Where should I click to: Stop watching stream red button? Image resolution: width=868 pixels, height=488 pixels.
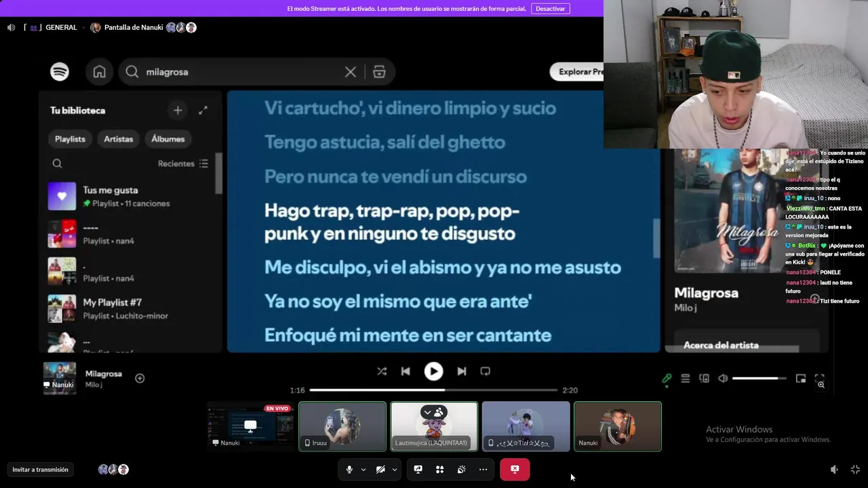tap(515, 469)
